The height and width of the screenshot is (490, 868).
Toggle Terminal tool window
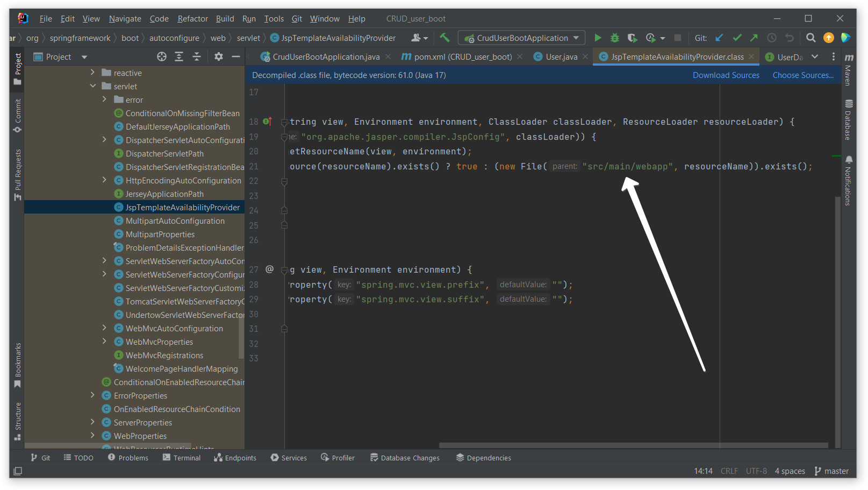coord(182,458)
